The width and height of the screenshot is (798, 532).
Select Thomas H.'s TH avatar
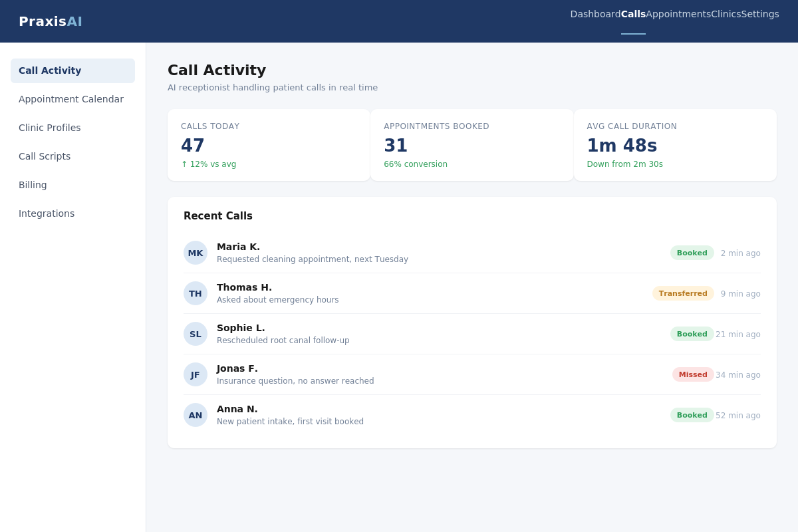[x=196, y=293]
